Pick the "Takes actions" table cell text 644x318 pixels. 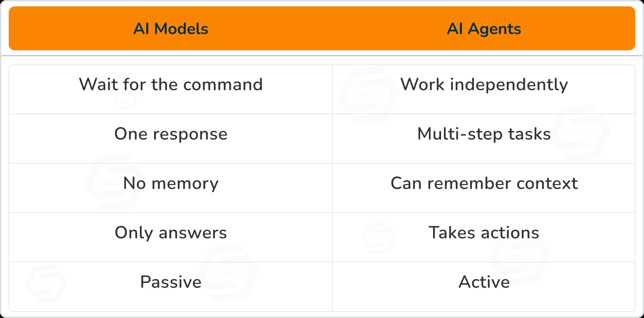click(484, 233)
